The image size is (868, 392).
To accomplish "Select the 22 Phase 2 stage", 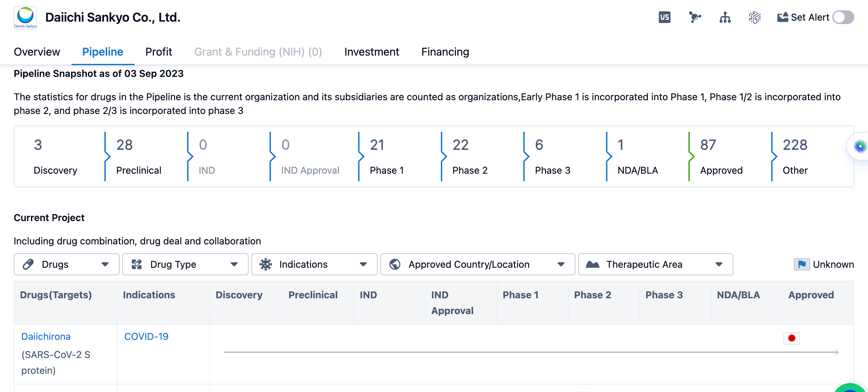I will (470, 157).
